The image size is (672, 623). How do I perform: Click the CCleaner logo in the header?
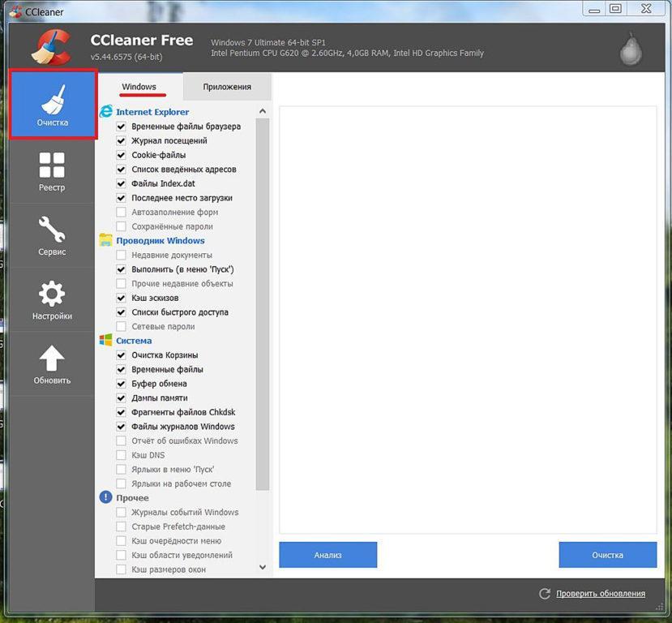click(51, 47)
